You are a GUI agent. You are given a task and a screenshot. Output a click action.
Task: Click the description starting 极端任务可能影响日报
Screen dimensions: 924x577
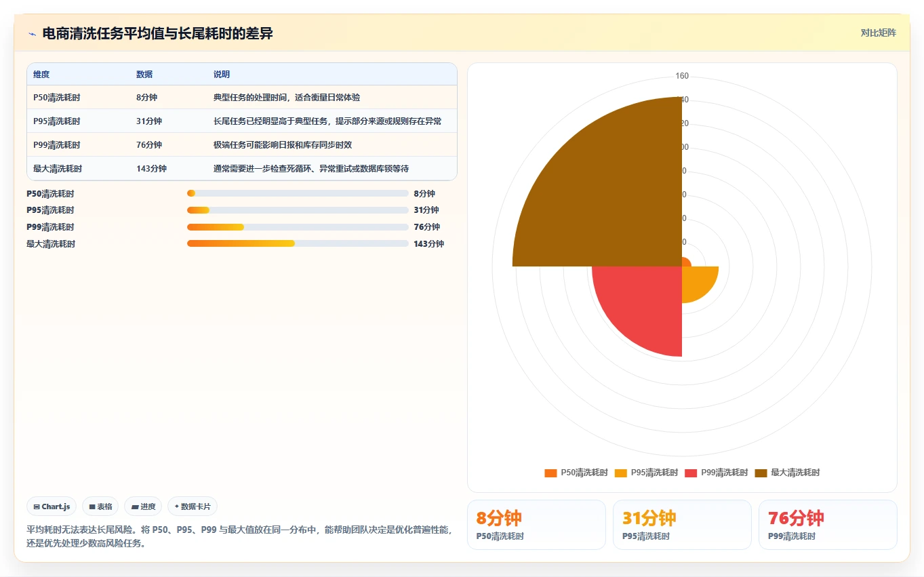[x=283, y=145]
